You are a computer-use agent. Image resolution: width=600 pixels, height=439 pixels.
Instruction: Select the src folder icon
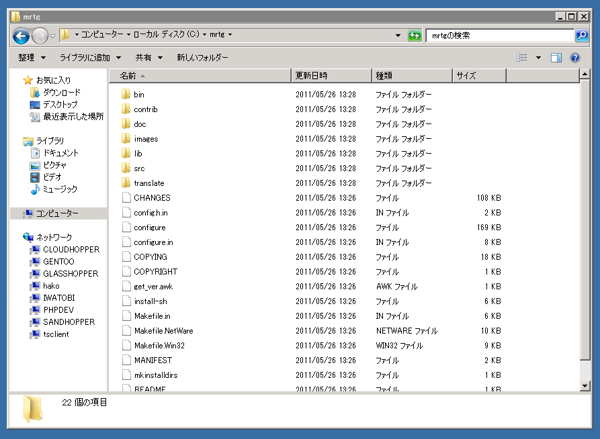[126, 168]
